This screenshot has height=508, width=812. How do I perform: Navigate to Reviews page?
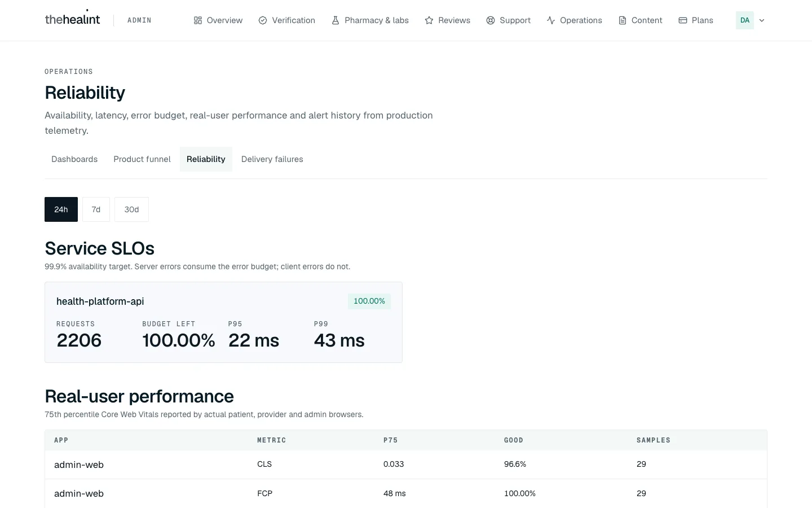(x=448, y=20)
